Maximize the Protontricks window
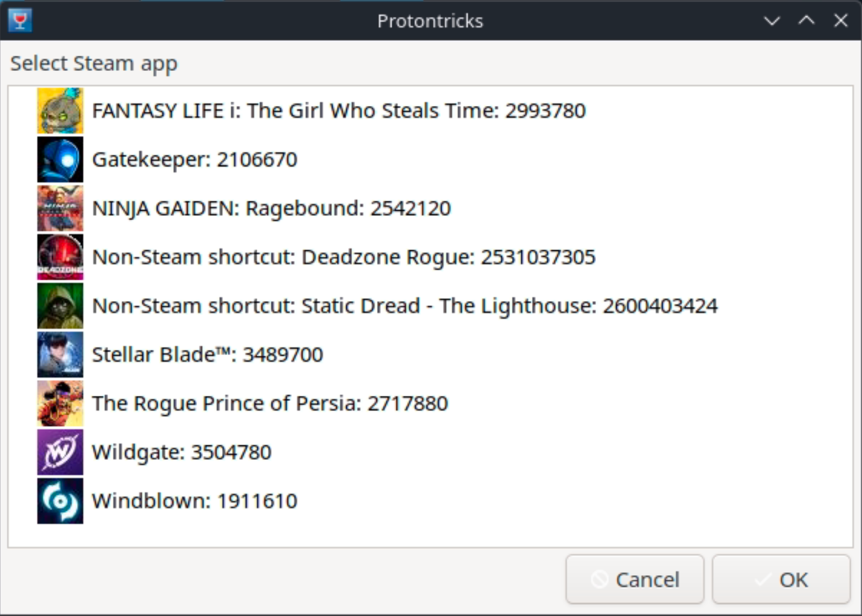The width and height of the screenshot is (862, 616). tap(806, 21)
